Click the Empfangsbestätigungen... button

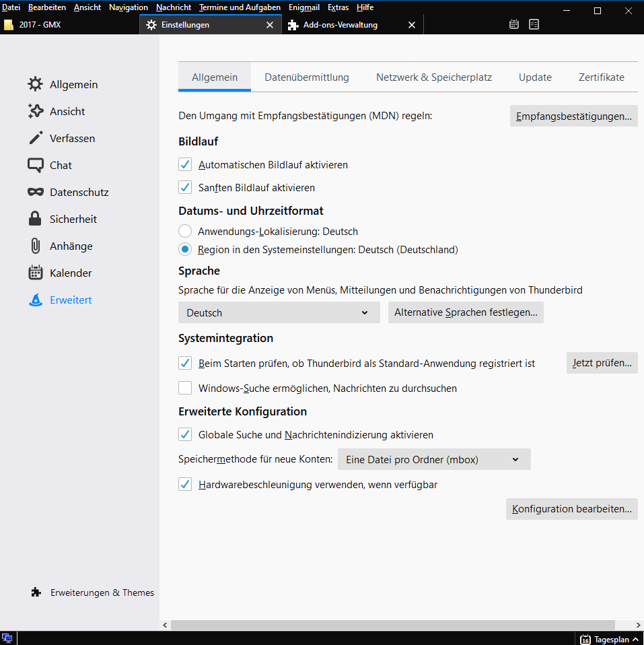tap(573, 116)
